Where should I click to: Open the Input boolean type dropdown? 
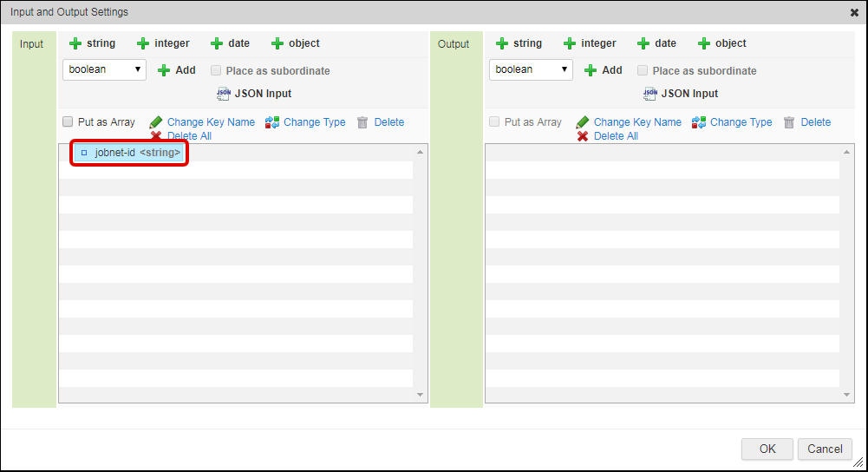(x=104, y=69)
